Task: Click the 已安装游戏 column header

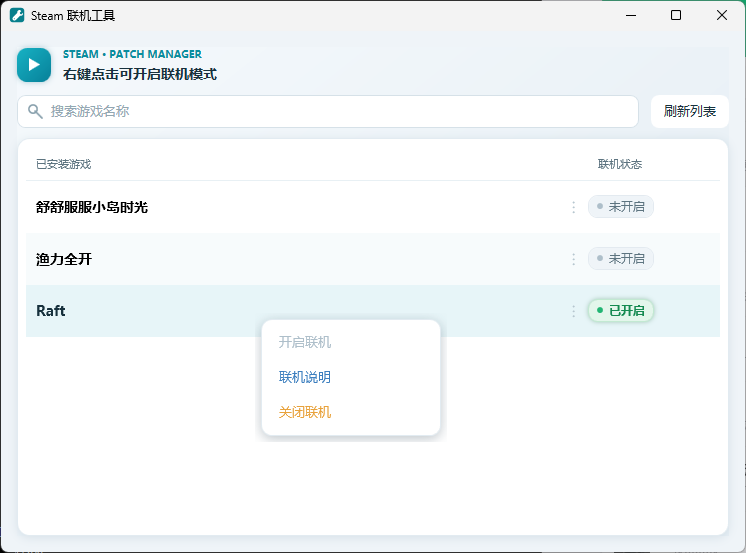Action: 63,164
